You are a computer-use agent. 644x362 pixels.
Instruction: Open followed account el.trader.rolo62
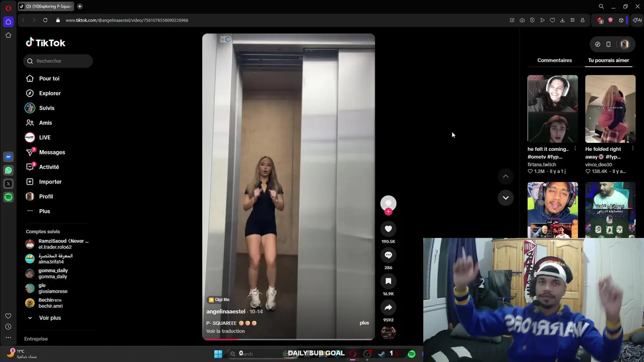(x=56, y=244)
